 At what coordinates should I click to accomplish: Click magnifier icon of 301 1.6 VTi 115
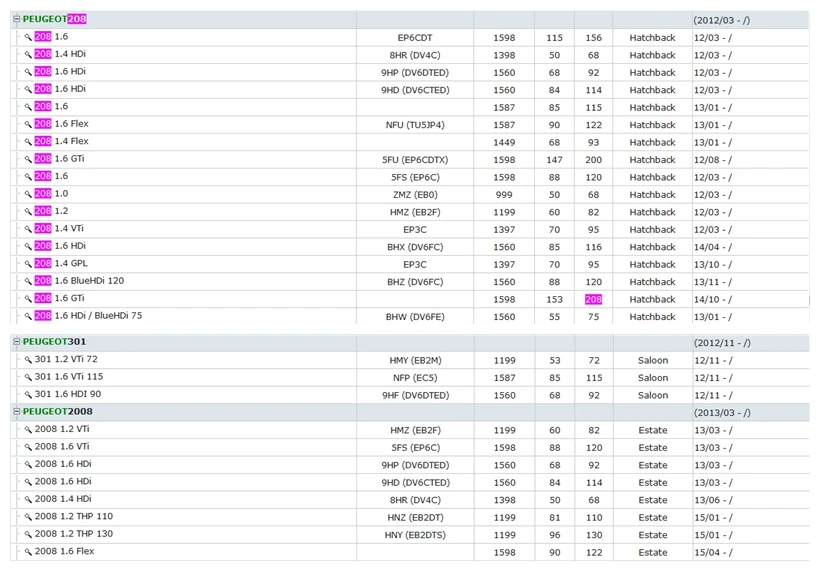tap(28, 378)
